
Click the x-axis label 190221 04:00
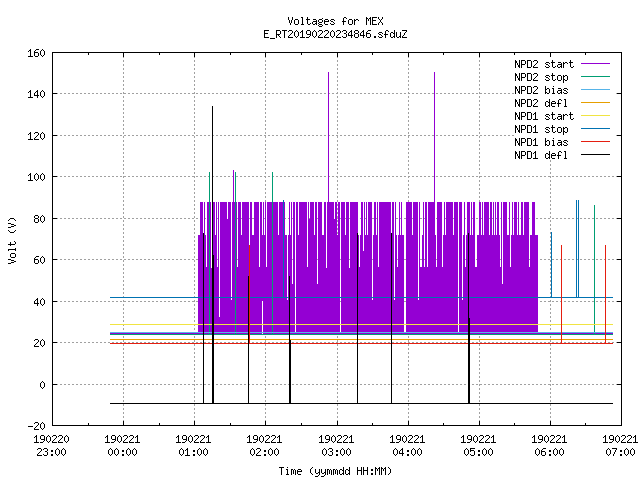[x=407, y=446]
